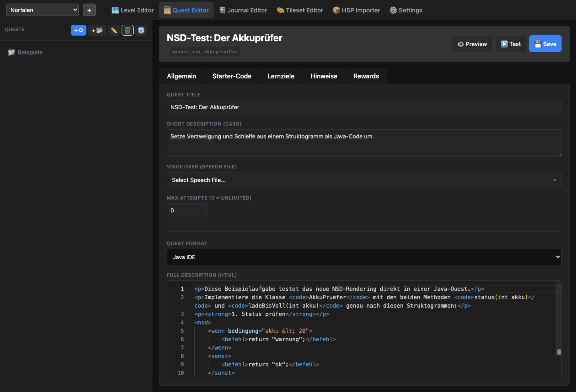Screen dimensions: 576x392
Task: Select the pencil rename icon
Action: (x=114, y=30)
